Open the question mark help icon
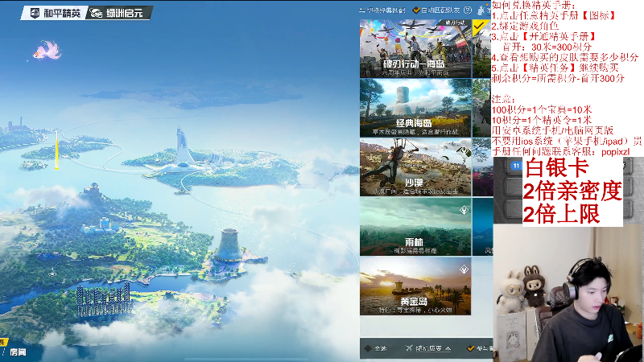Image resolution: width=644 pixels, height=362 pixels. pos(468,10)
